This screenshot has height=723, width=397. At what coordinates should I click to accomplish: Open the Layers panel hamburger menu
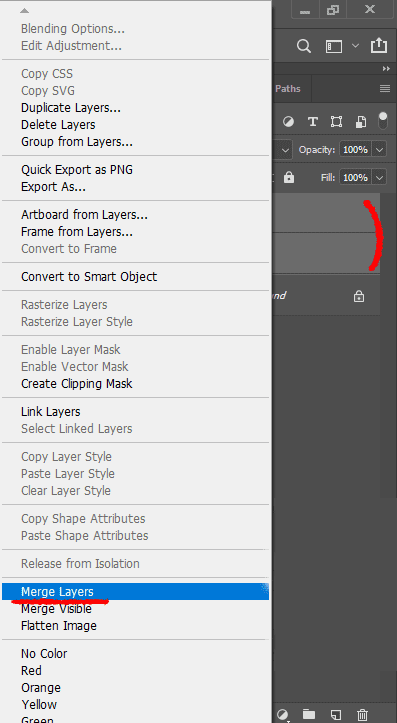pyautogui.click(x=385, y=89)
